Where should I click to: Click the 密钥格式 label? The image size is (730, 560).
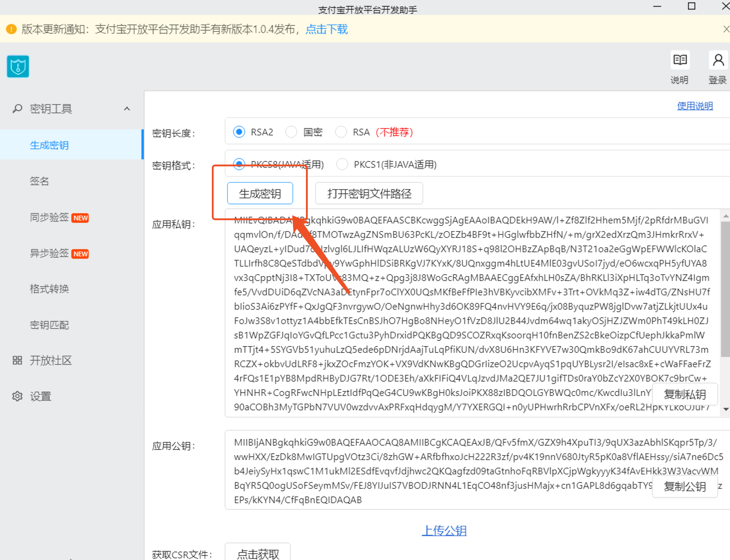click(174, 165)
